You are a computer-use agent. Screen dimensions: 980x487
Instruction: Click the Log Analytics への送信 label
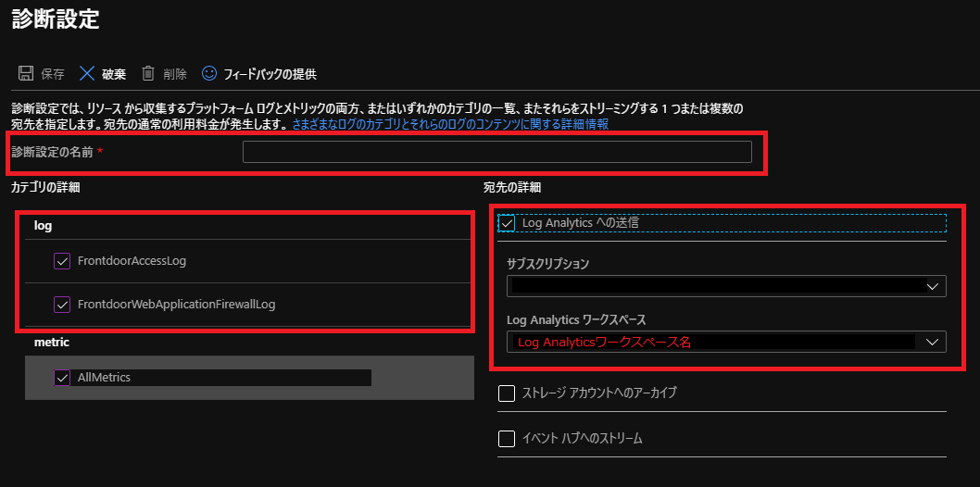[581, 222]
